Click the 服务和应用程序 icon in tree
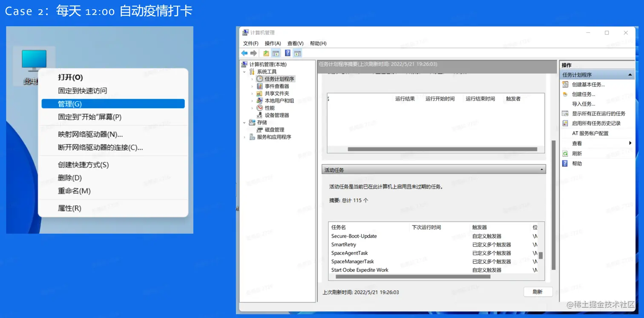Screen dimensions: 644x318 coord(252,137)
